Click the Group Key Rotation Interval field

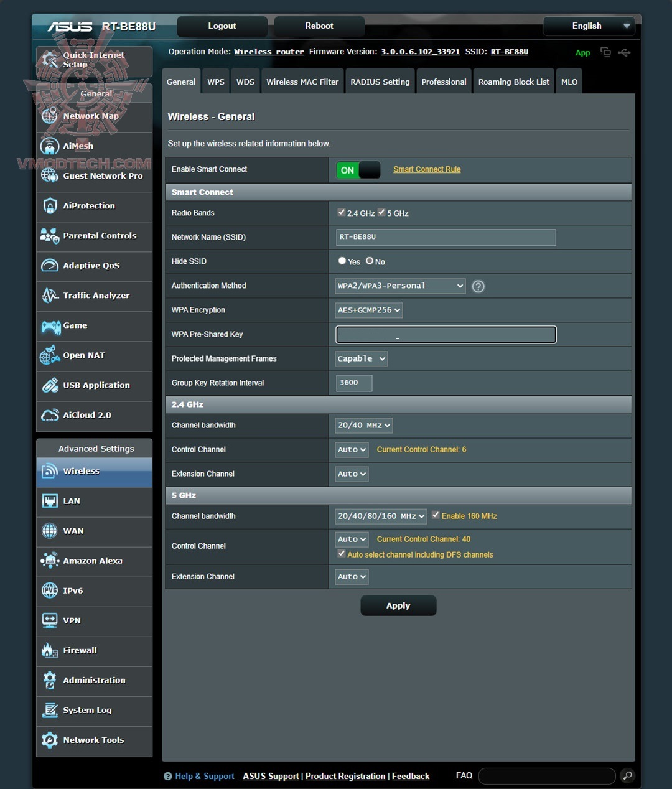pyautogui.click(x=354, y=383)
